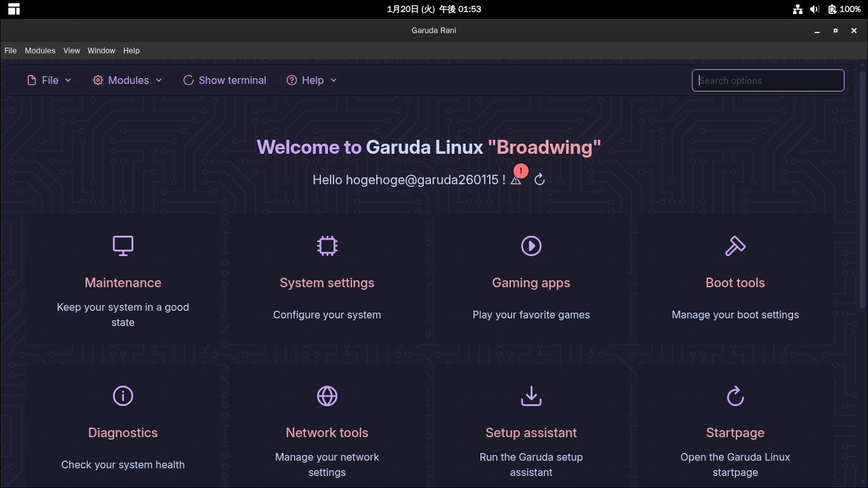868x488 pixels.
Task: Select the Setup assistant download icon
Action: pyautogui.click(x=531, y=396)
